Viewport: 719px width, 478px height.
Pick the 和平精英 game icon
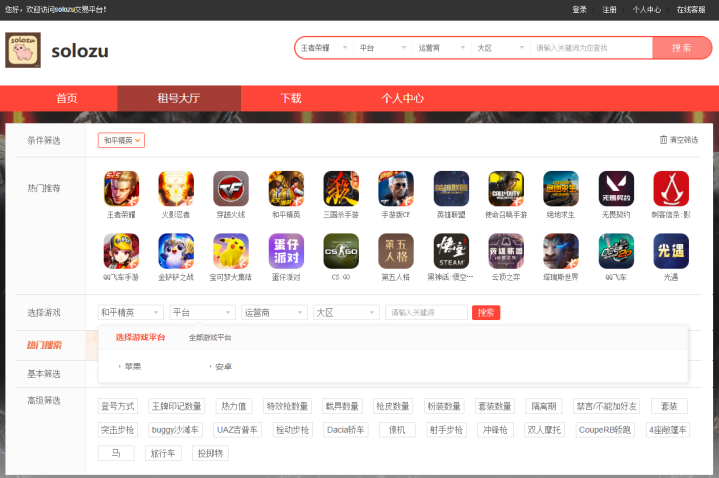tap(286, 189)
